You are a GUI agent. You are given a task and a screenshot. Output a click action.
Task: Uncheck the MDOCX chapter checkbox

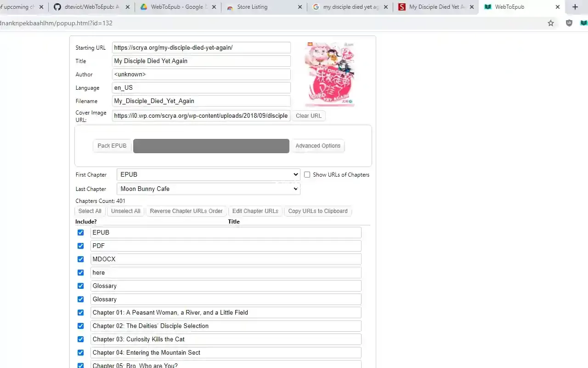click(80, 259)
